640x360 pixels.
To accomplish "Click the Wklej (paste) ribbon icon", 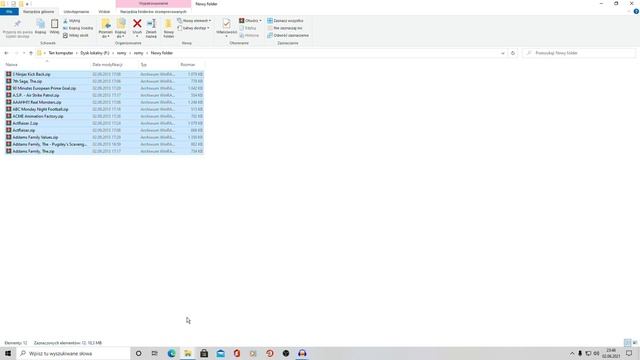I will (x=54, y=27).
